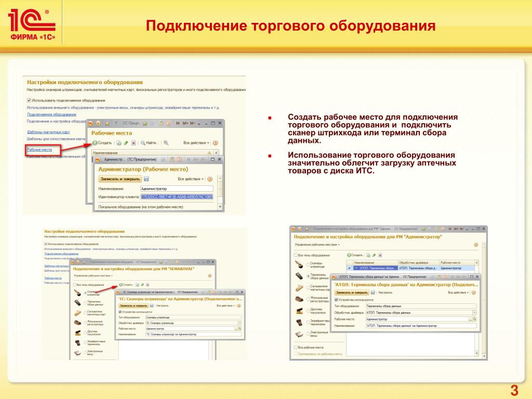Click help icon in Рабочие места toolbar
Image resolution: width=532 pixels, height=399 pixels.
pos(216,143)
